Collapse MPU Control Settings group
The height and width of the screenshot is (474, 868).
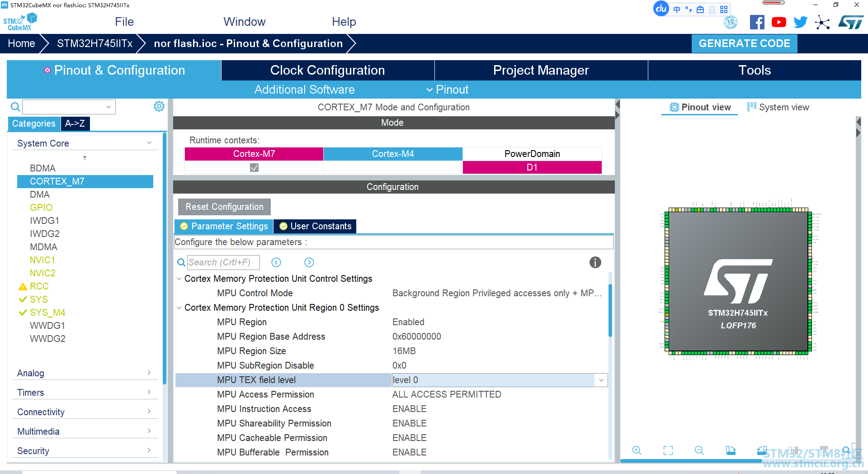179,279
